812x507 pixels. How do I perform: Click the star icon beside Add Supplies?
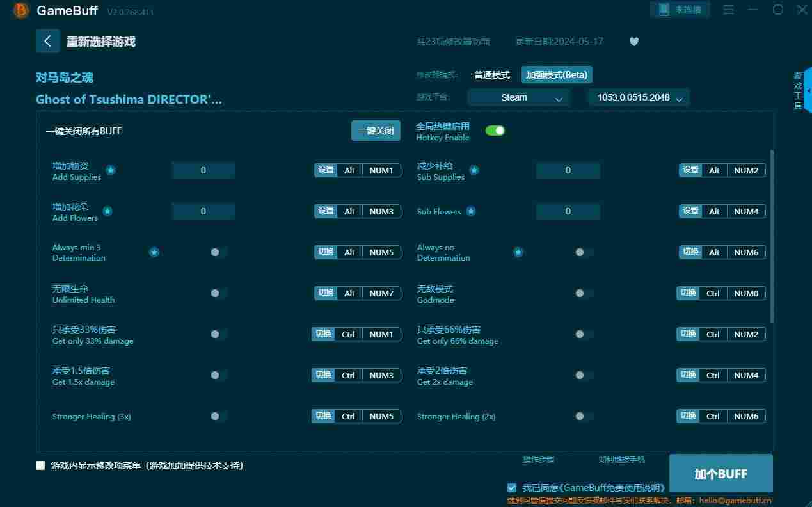(111, 170)
